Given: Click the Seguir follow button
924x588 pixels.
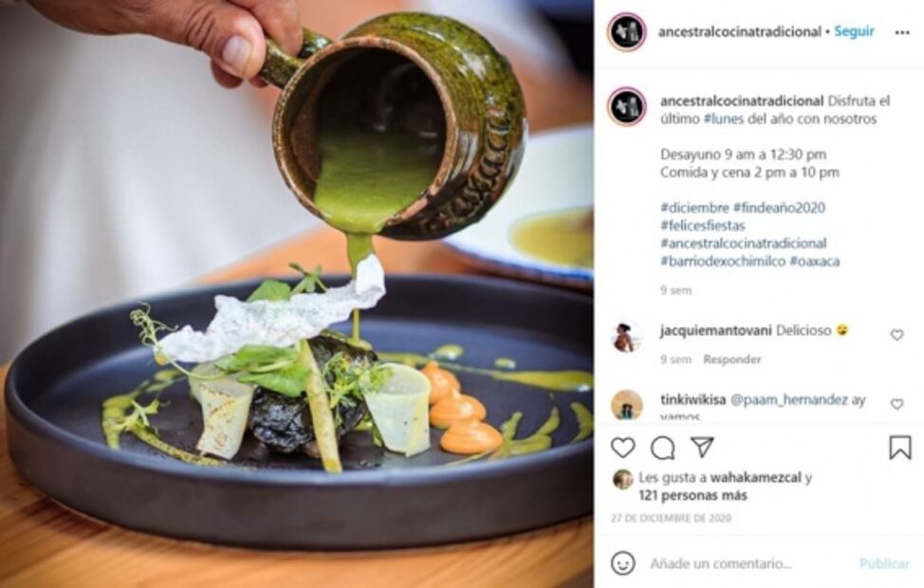Looking at the screenshot, I should [854, 31].
